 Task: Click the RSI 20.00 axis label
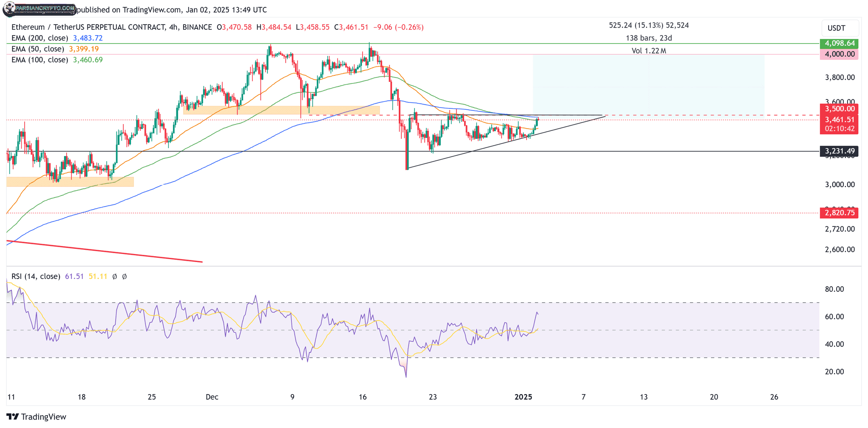pyautogui.click(x=835, y=372)
